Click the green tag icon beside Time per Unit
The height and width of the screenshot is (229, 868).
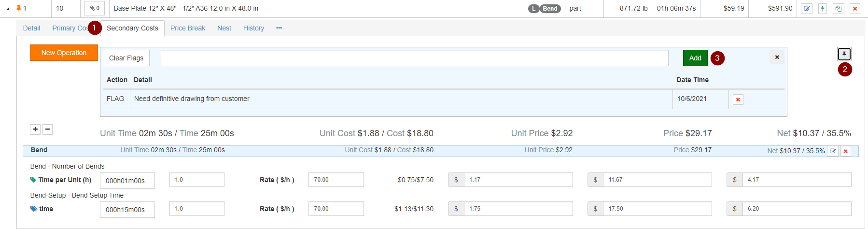point(33,180)
